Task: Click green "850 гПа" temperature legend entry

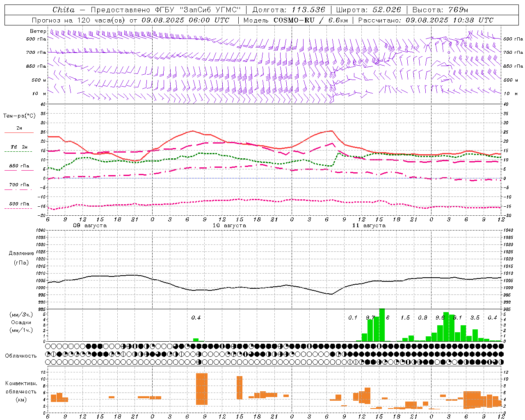Action: tap(19, 167)
